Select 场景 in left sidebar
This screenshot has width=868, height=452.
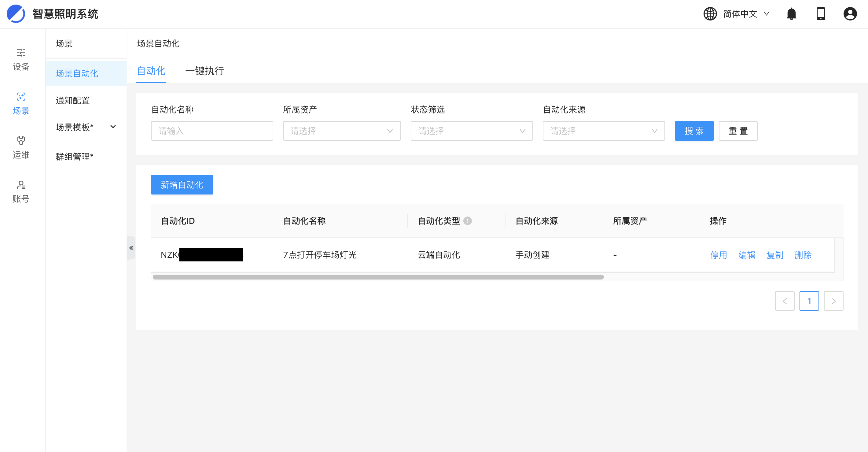point(21,104)
